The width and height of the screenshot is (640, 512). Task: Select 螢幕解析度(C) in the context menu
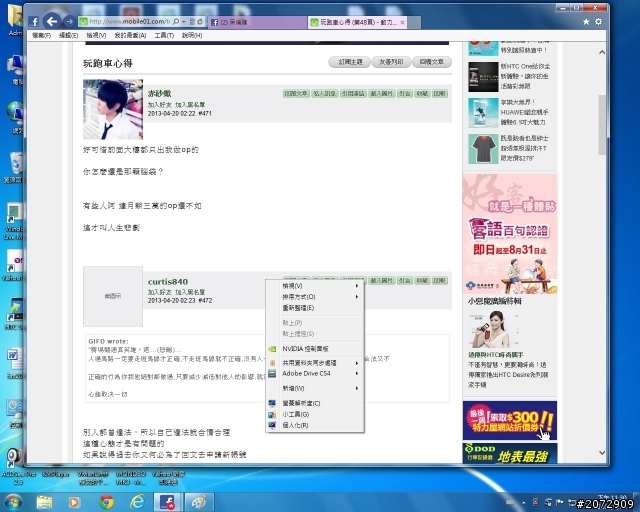pos(314,403)
